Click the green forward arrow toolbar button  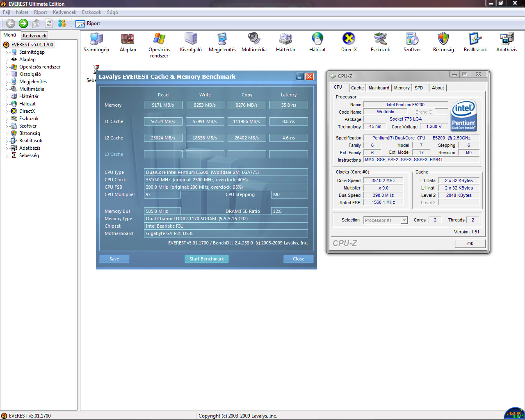pyautogui.click(x=23, y=23)
